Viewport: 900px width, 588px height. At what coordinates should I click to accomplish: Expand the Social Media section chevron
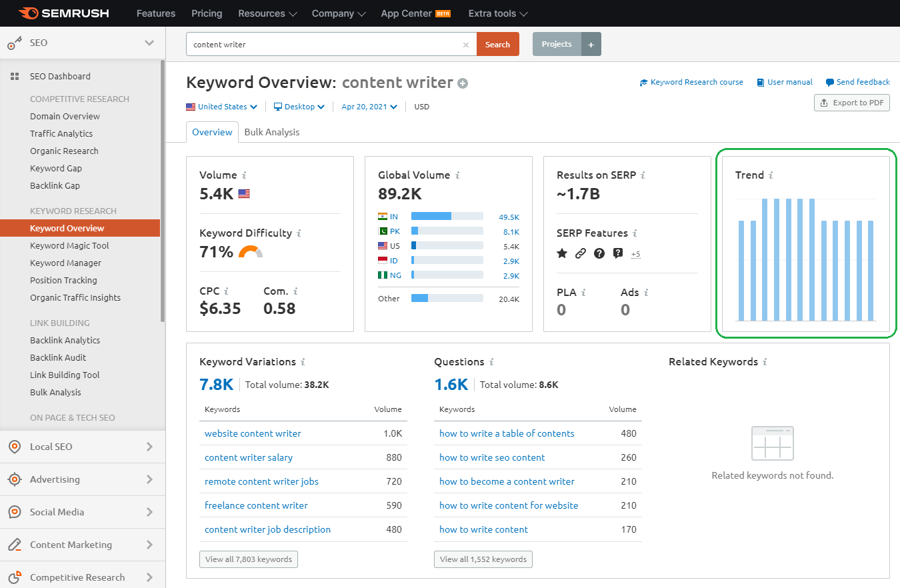pyautogui.click(x=149, y=512)
